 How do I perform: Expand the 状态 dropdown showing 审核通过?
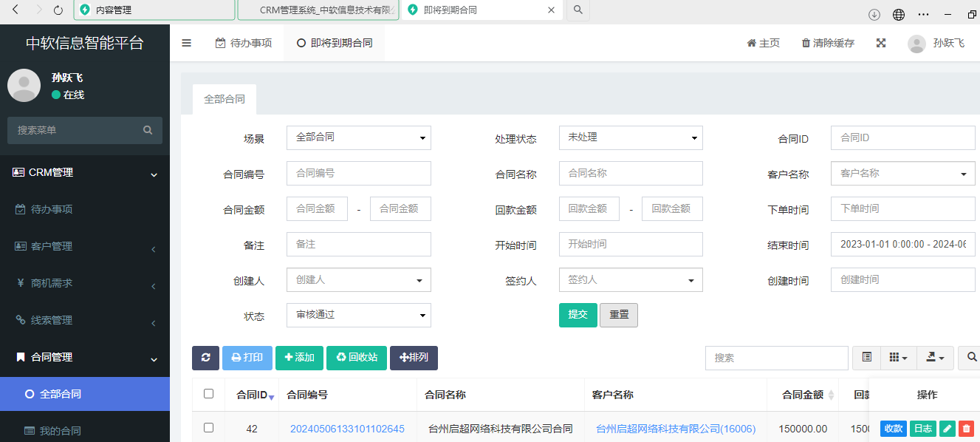(358, 315)
